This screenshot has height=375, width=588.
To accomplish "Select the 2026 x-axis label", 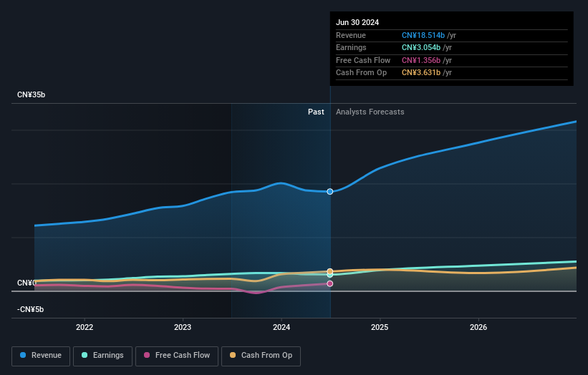I will point(478,327).
